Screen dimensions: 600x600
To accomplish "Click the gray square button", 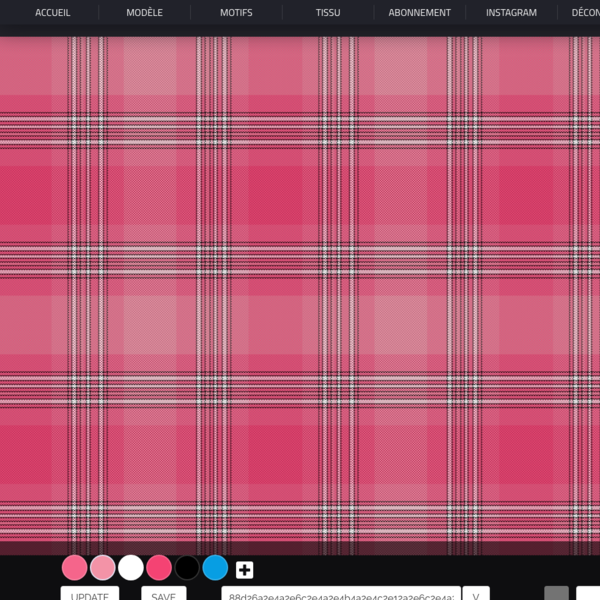I will [556, 593].
